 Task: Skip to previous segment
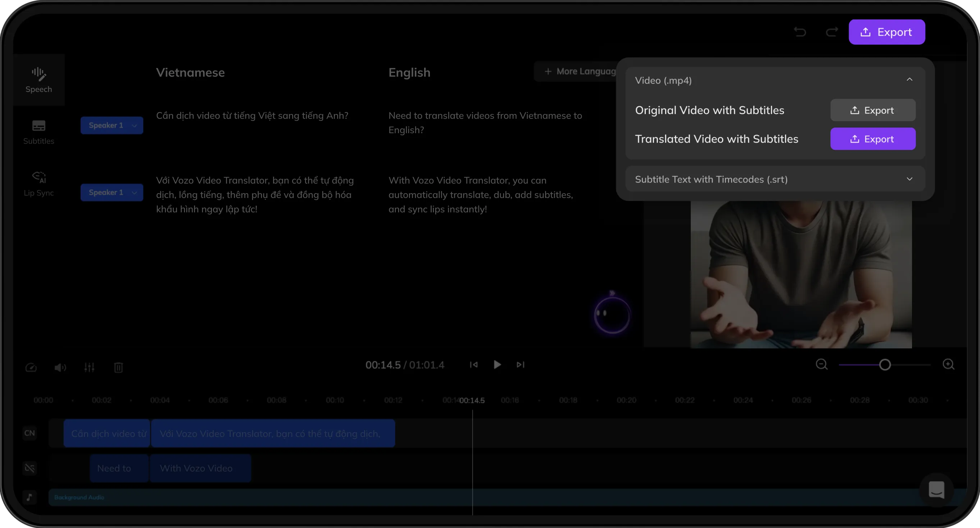pyautogui.click(x=474, y=365)
